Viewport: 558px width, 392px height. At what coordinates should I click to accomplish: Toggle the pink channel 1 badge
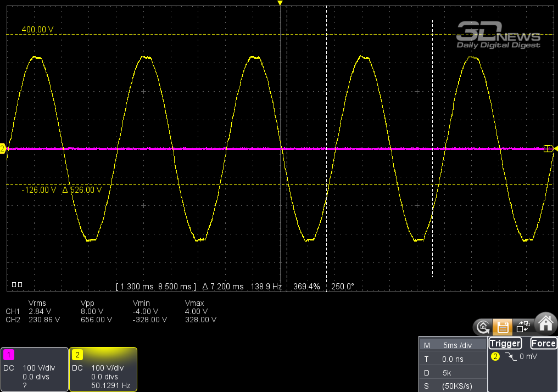click(x=8, y=355)
